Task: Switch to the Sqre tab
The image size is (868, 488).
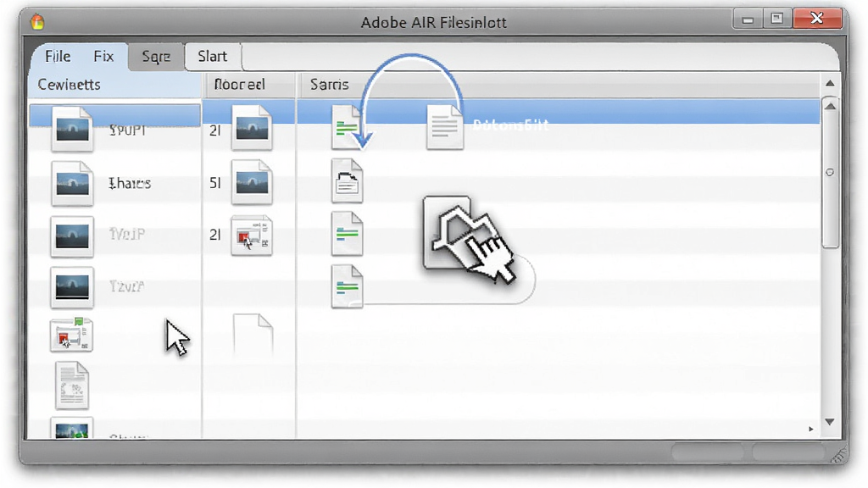Action: click(x=156, y=57)
